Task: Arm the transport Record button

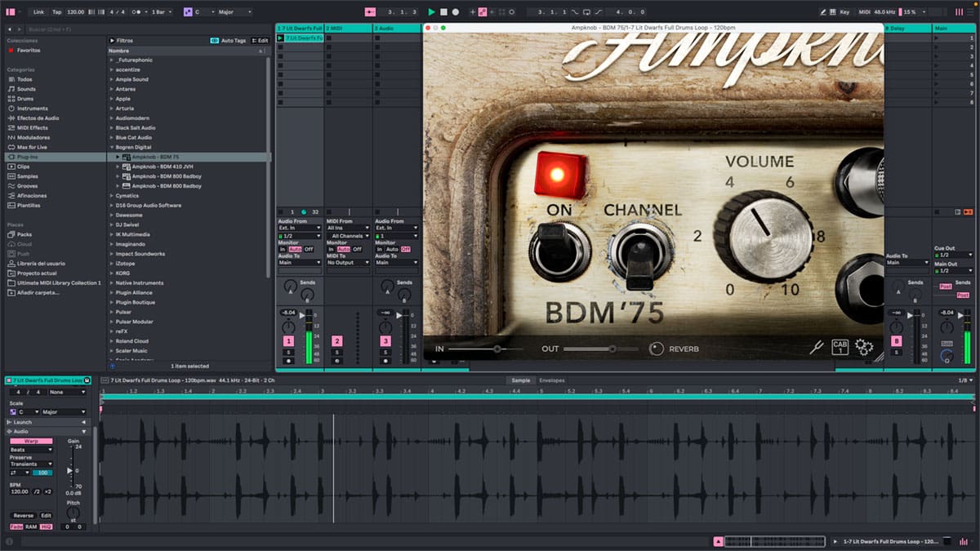Action: (455, 12)
